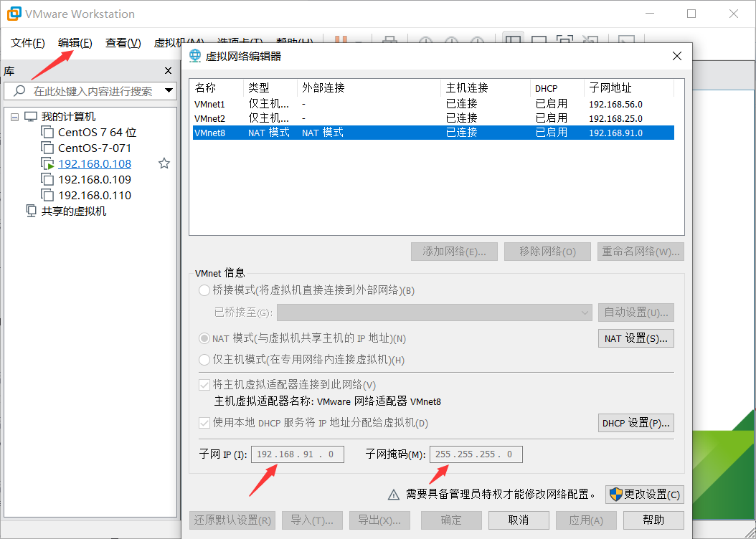Click the globe icon of 虚拟网络编辑器 dialog
Viewport: 756px width, 539px height.
[x=195, y=56]
